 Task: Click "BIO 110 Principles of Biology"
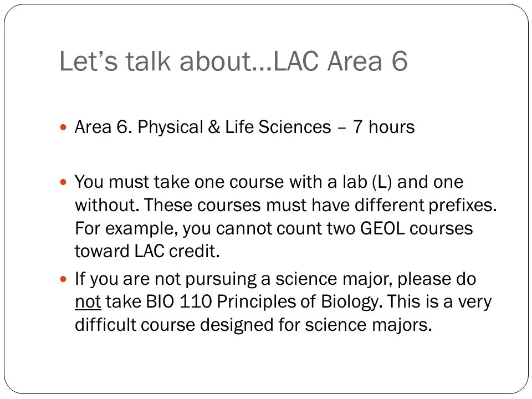pos(263,301)
